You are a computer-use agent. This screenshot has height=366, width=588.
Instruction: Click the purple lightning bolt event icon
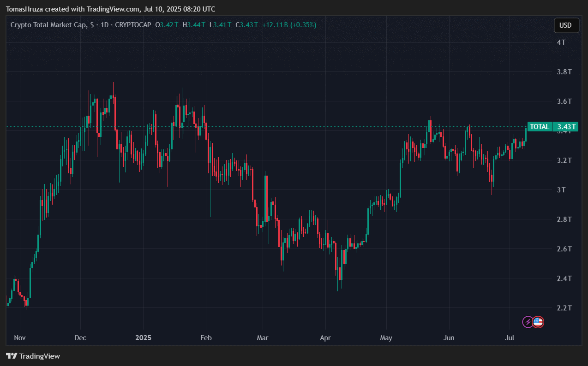point(528,322)
